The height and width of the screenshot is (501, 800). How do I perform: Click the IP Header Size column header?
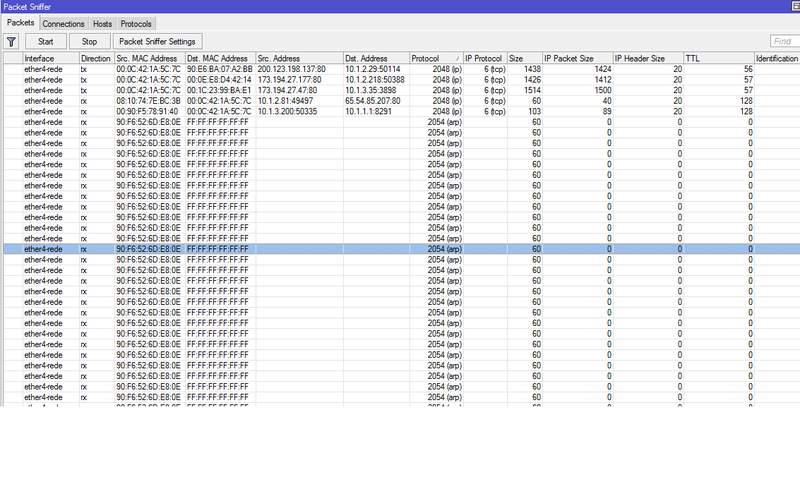coord(648,58)
